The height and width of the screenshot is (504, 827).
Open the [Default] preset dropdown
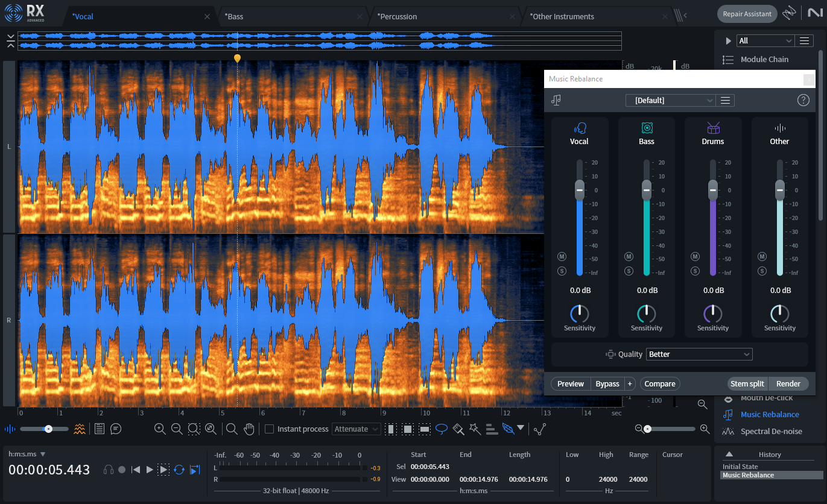670,100
